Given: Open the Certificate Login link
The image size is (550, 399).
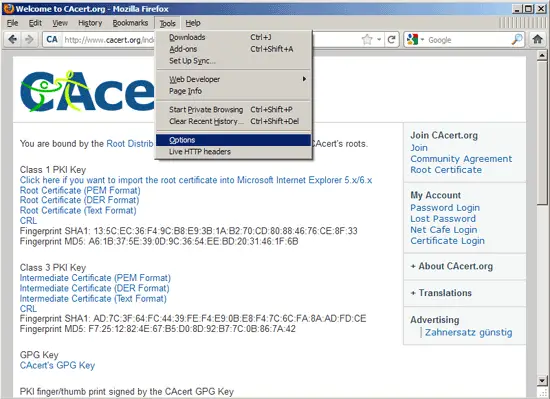Looking at the screenshot, I should [447, 241].
